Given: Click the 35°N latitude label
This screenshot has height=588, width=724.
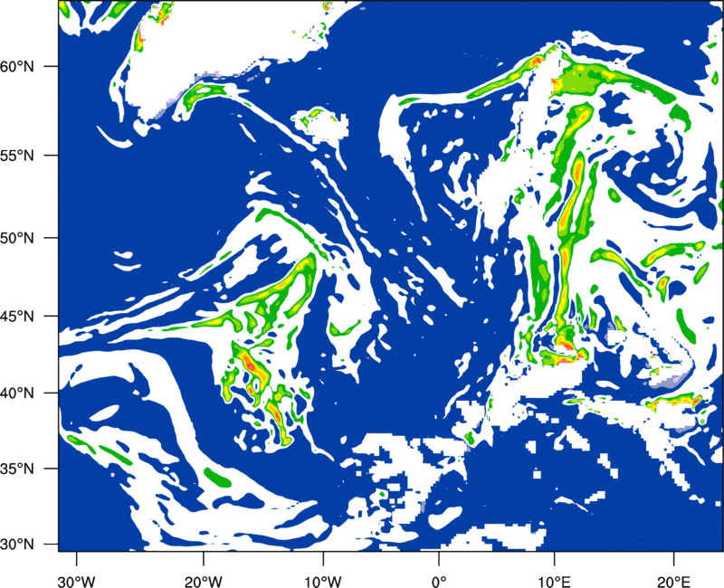Looking at the screenshot, I should pyautogui.click(x=17, y=469).
